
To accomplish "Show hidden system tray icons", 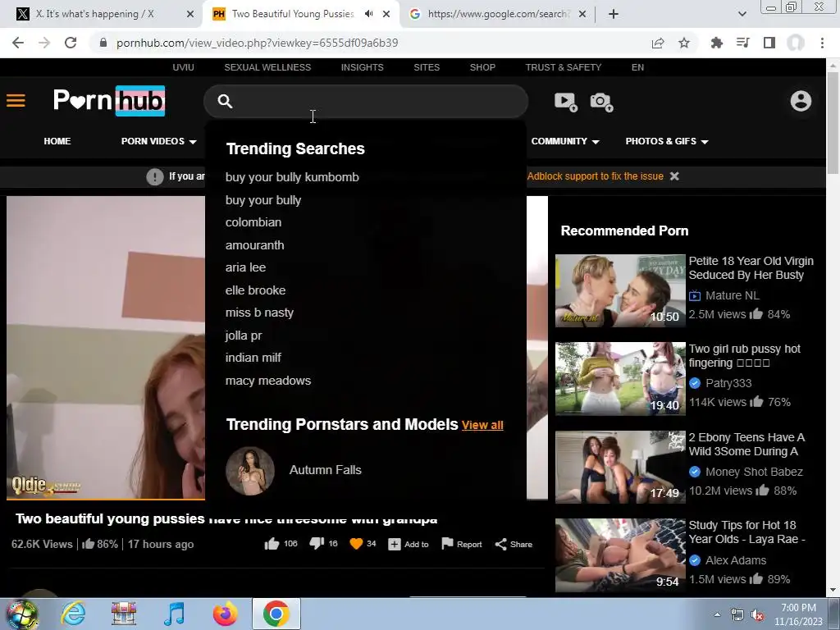I will coord(717,615).
